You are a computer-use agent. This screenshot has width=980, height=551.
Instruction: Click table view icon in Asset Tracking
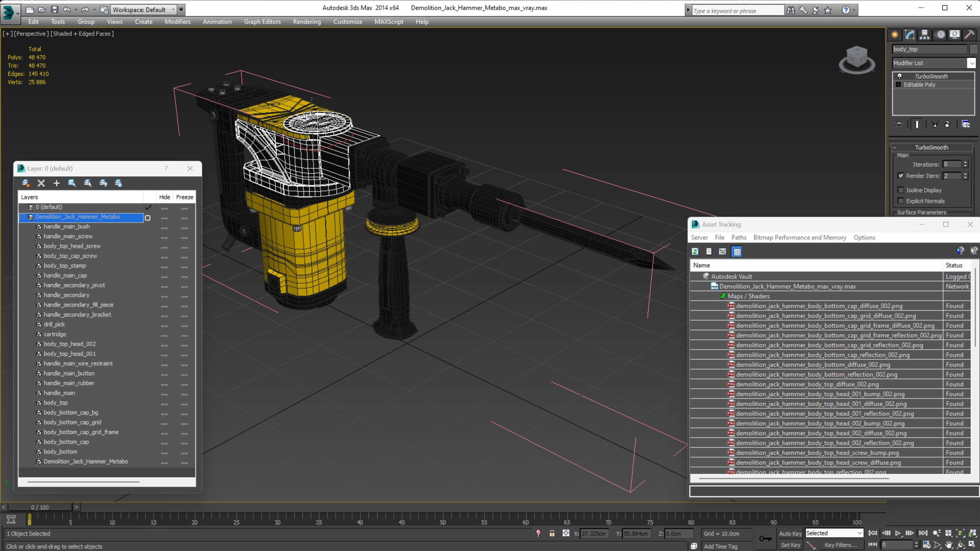tap(737, 251)
